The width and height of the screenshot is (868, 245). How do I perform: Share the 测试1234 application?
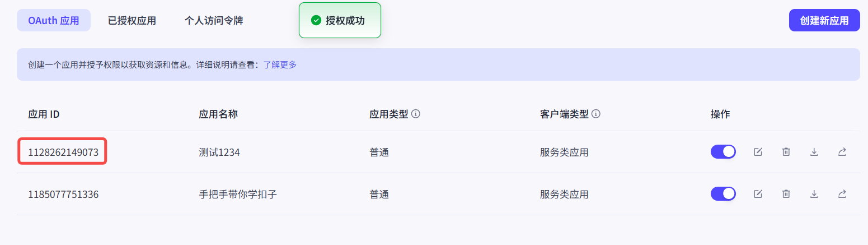coord(842,152)
